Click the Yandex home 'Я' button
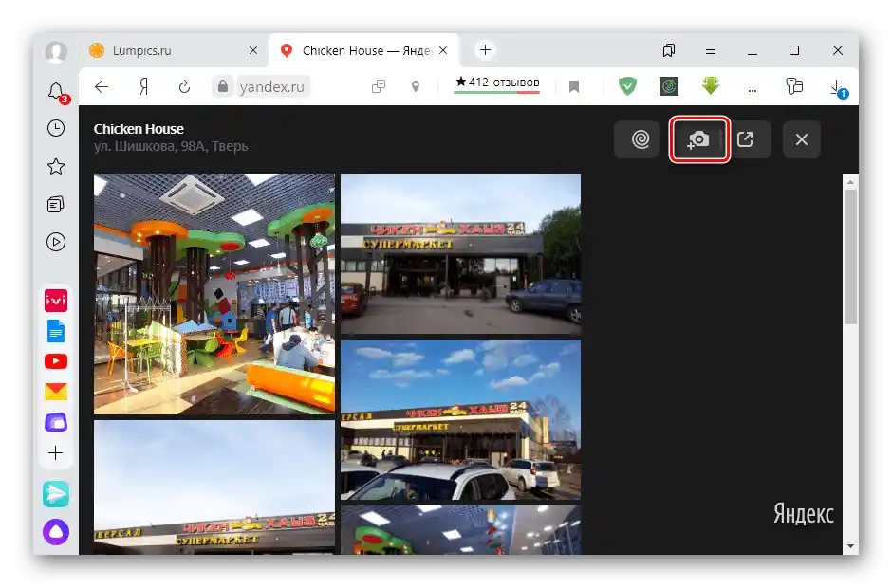This screenshot has width=892, height=588. tap(144, 87)
